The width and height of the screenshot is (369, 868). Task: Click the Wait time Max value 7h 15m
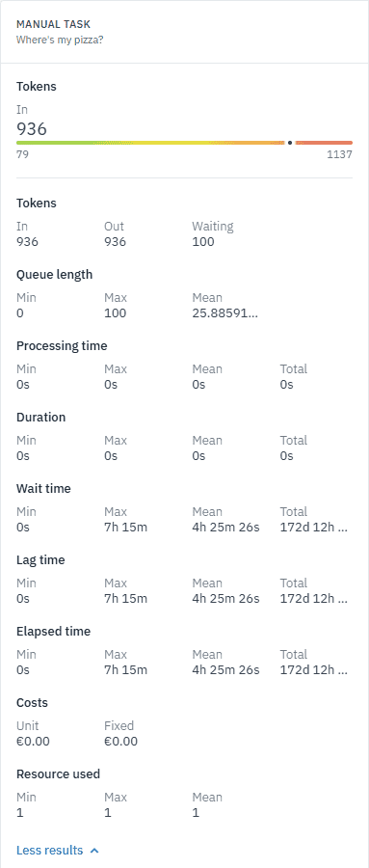tap(125, 528)
